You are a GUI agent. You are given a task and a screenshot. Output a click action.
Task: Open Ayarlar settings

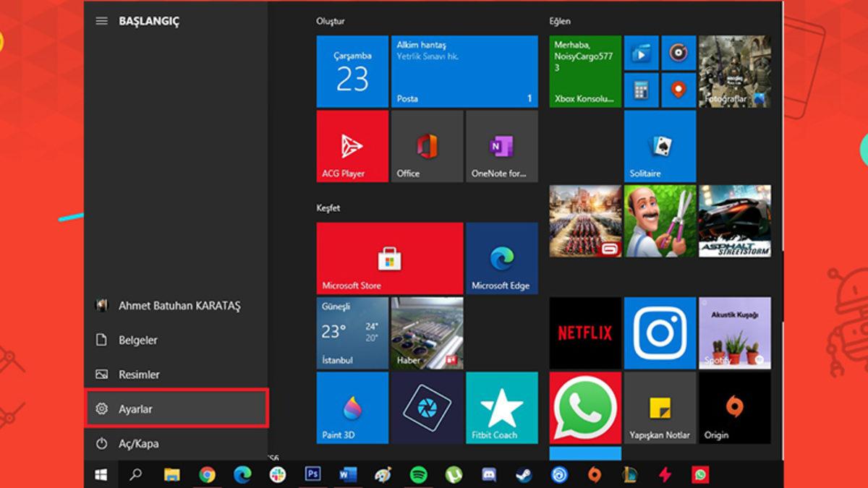click(x=136, y=409)
